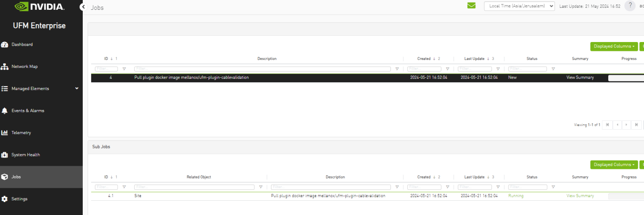
Task: Open the green mail notification icon
Action: pyautogui.click(x=471, y=6)
